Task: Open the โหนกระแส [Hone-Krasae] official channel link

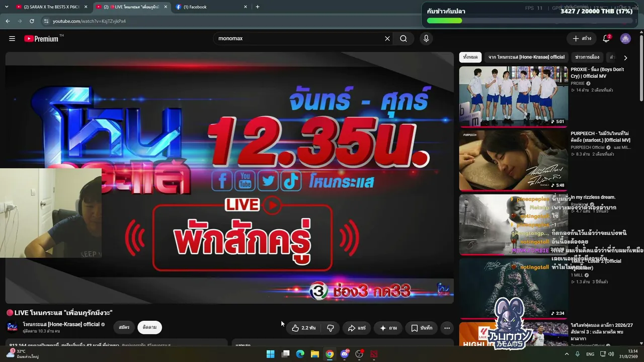Action: click(61, 324)
